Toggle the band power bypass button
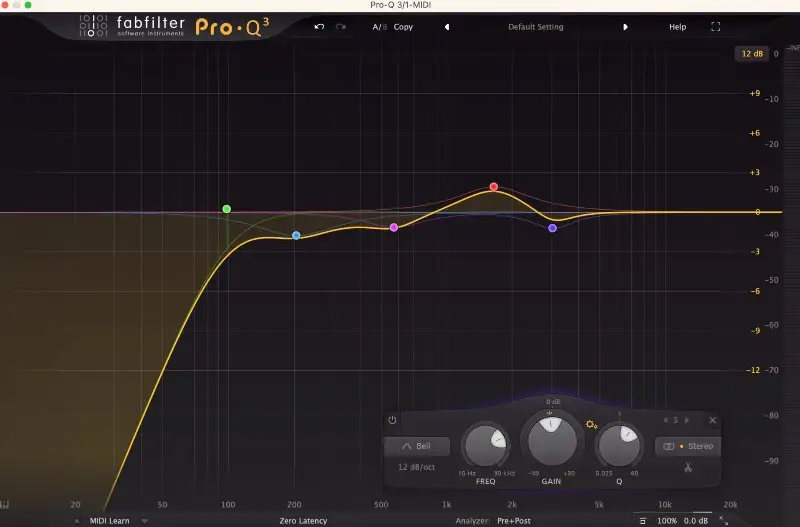Viewport: 800px width, 527px height. (x=392, y=421)
